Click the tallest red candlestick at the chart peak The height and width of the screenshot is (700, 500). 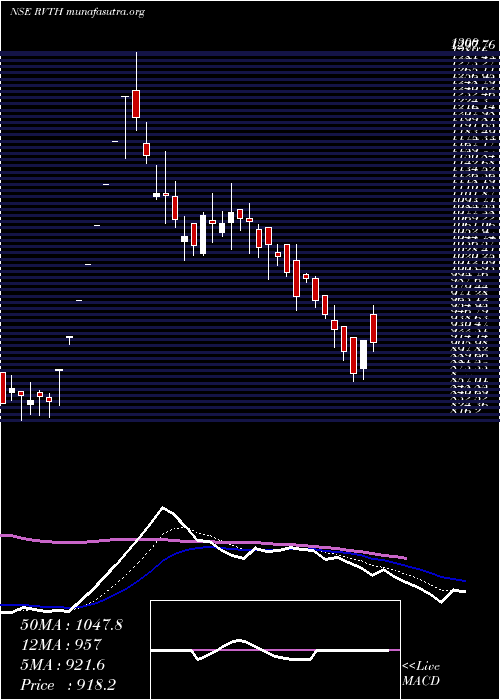click(x=136, y=104)
